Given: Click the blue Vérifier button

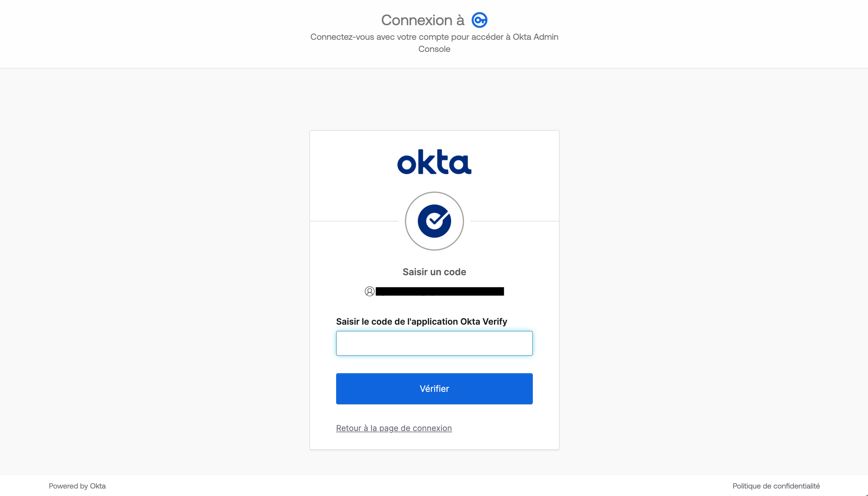Looking at the screenshot, I should pos(434,389).
